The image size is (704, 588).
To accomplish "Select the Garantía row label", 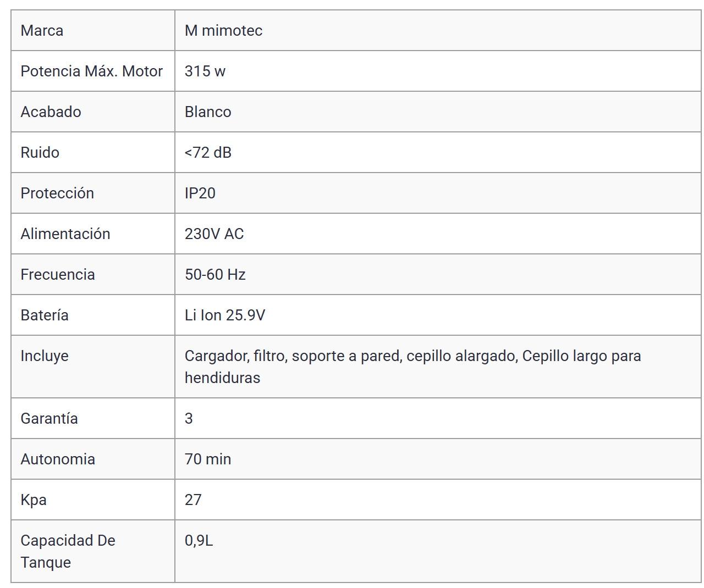I will [49, 418].
